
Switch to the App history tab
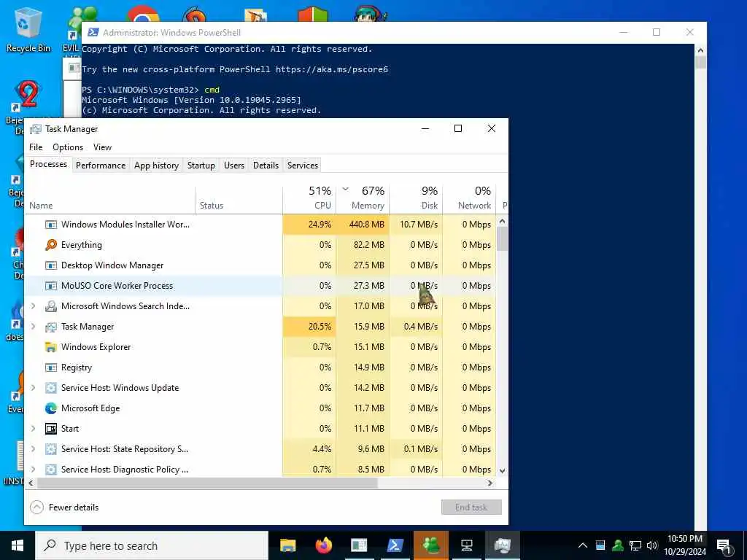[156, 166]
